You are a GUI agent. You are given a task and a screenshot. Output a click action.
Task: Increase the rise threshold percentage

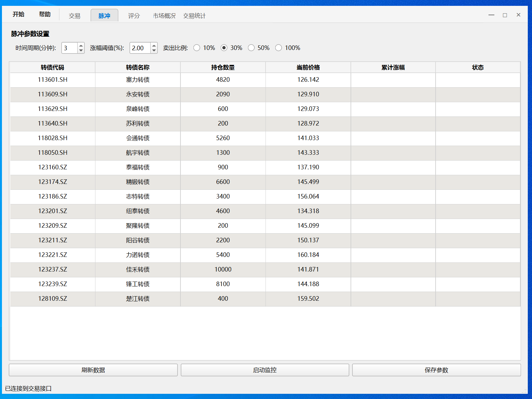154,45
